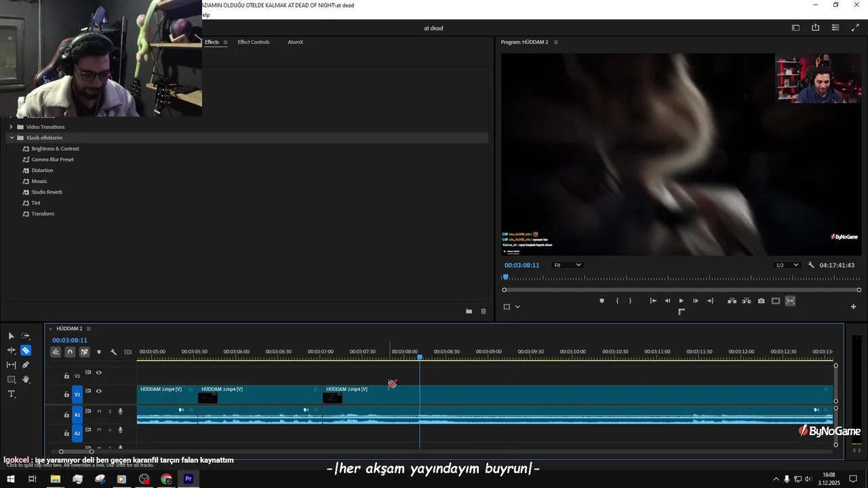Go to In point
Viewport: 868px width, 488px height.
[653, 301]
